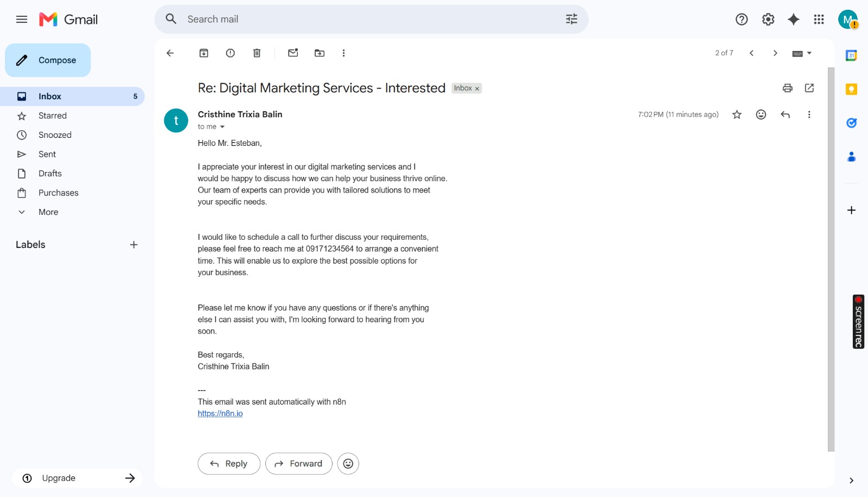Open Google apps grid
Screen dimensions: 868x497
(x=819, y=20)
